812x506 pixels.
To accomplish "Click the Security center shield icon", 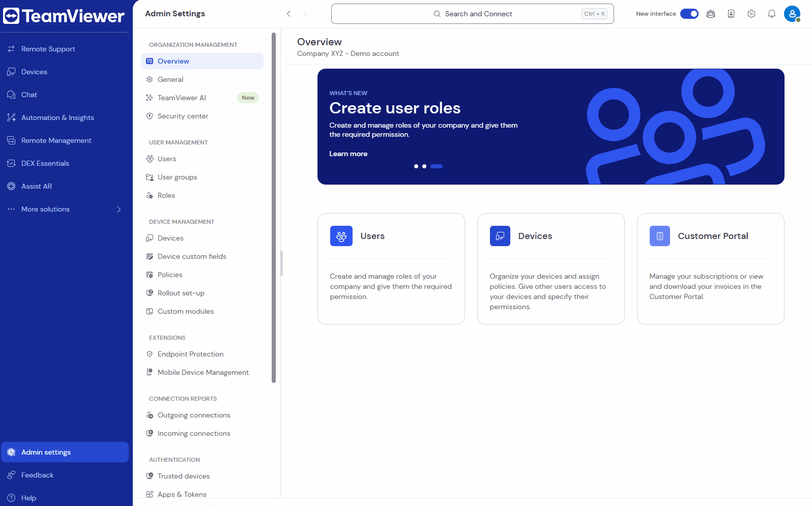I will (x=150, y=116).
